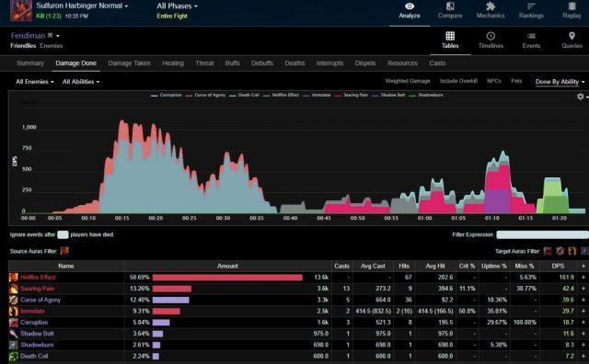Click the plus icon in table header
Screen dimensions: 589x364
583,266
